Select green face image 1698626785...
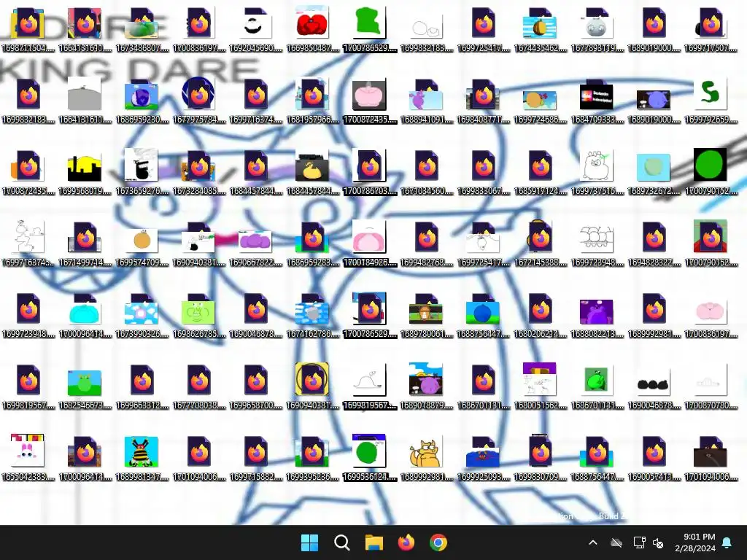Screen dimensions: 747x560 pyautogui.click(x=198, y=315)
